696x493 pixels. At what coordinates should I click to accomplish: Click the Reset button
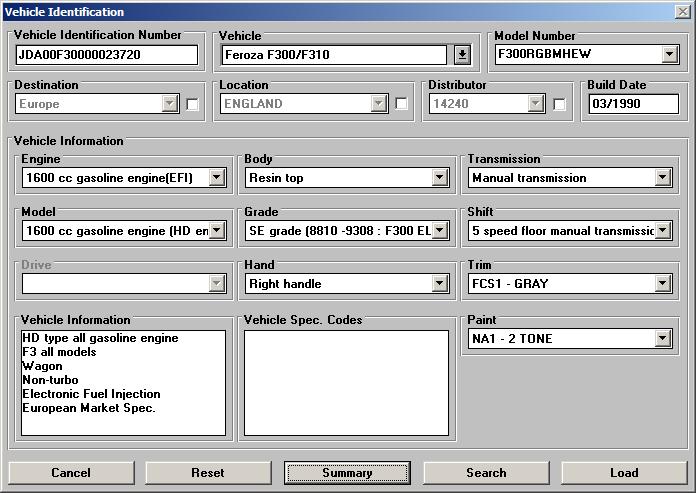(208, 473)
